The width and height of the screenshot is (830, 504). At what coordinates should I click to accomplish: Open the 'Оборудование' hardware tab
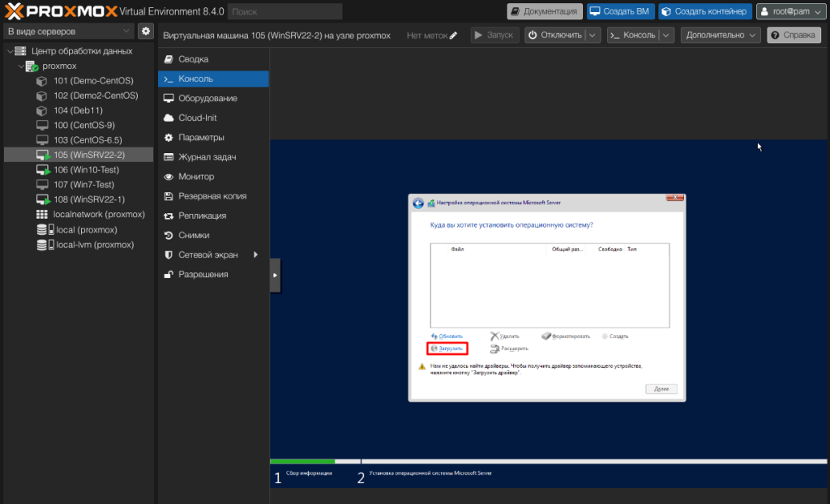point(207,98)
